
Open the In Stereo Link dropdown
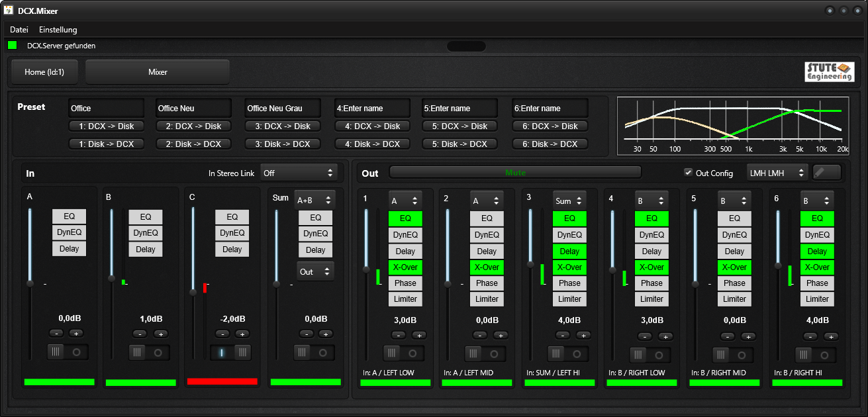click(299, 173)
